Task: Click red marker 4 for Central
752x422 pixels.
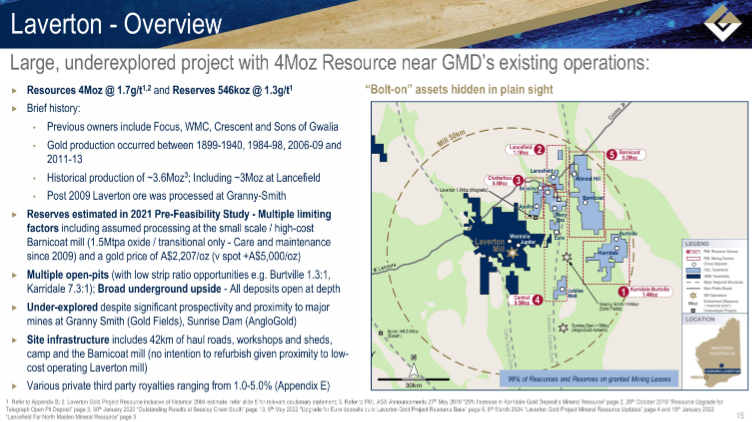Action: coord(538,298)
